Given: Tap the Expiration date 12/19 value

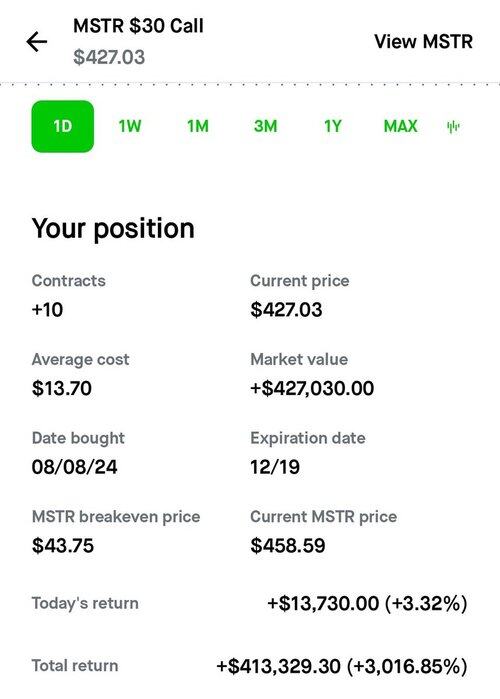Looking at the screenshot, I should point(275,467).
